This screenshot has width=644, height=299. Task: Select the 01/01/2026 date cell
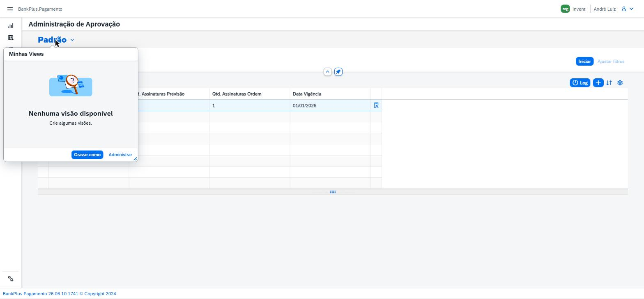point(330,105)
